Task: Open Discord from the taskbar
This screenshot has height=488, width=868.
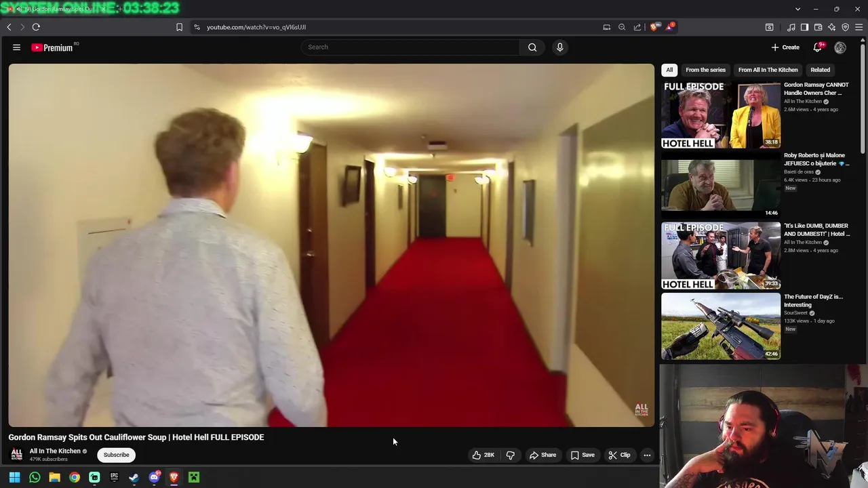Action: coord(154,477)
